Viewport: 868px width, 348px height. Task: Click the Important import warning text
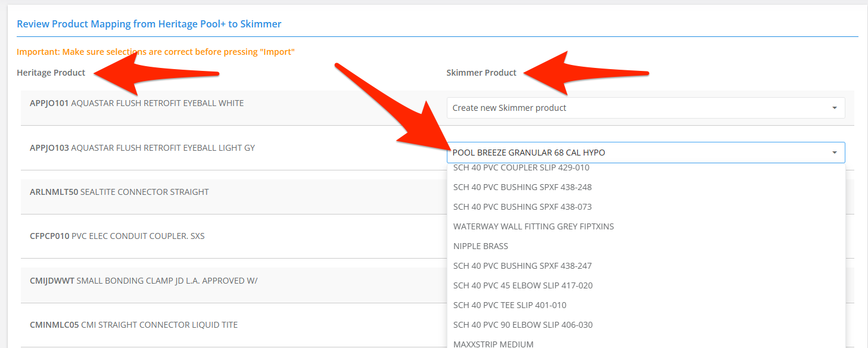pyautogui.click(x=155, y=52)
